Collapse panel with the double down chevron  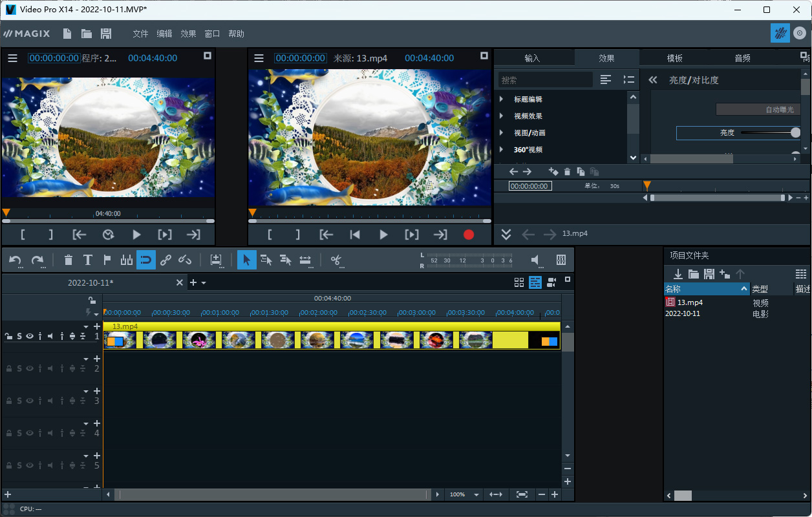pyautogui.click(x=506, y=234)
